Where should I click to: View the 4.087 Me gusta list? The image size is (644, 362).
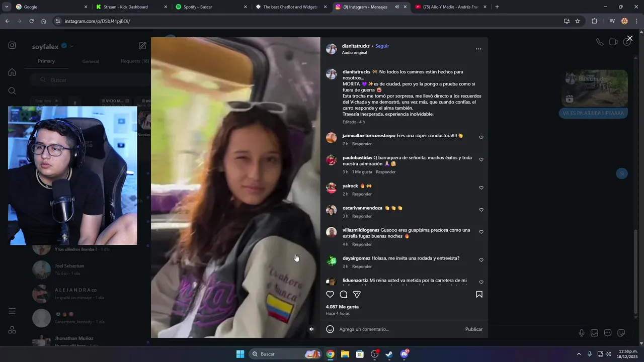342,307
